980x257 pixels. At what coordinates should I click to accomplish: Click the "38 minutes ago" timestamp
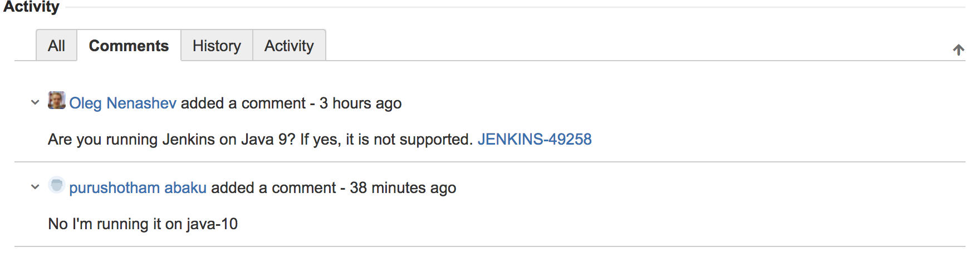click(403, 188)
